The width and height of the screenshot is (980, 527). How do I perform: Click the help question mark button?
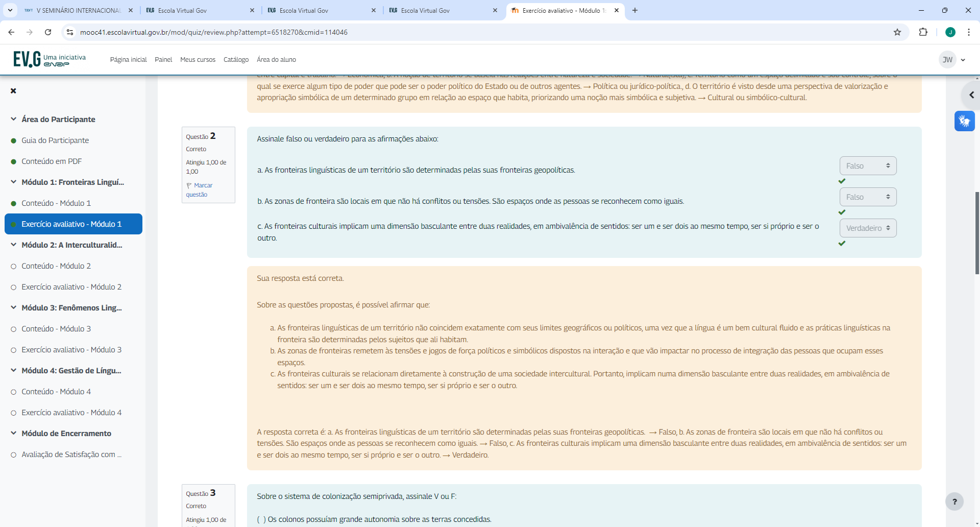click(x=954, y=501)
